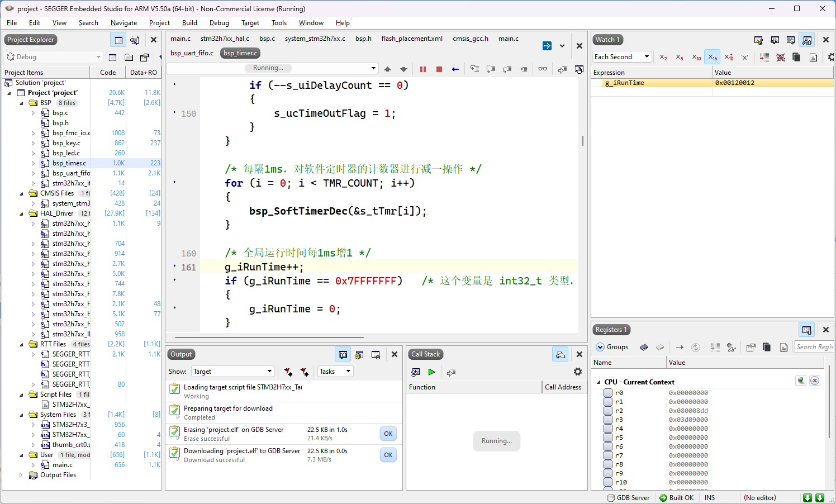The height and width of the screenshot is (504, 836).
Task: Click the GDB Server status indicator
Action: click(628, 498)
